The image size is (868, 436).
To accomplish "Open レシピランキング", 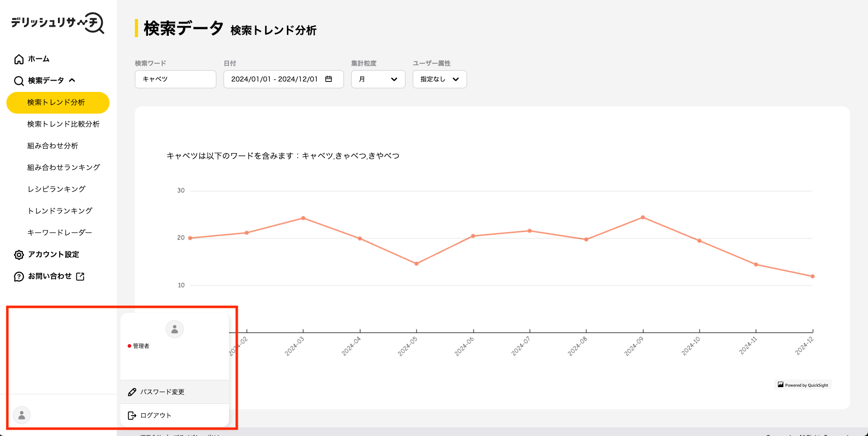I will click(x=57, y=189).
